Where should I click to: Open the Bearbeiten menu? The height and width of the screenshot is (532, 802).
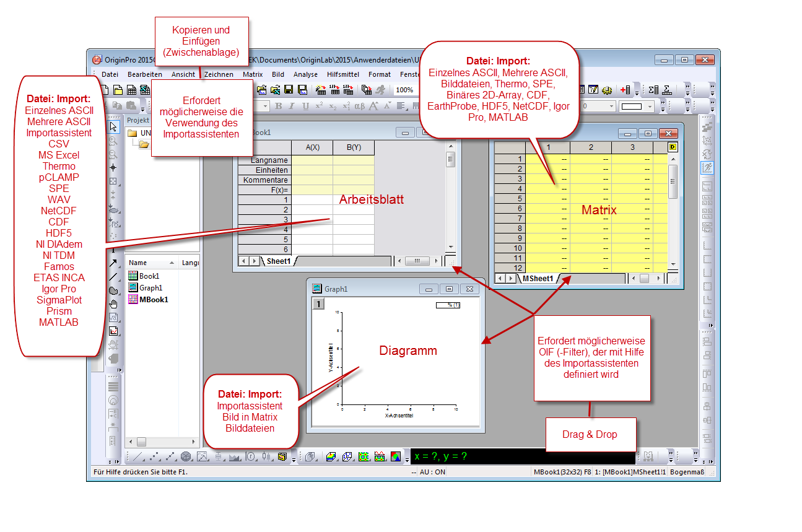pyautogui.click(x=144, y=74)
